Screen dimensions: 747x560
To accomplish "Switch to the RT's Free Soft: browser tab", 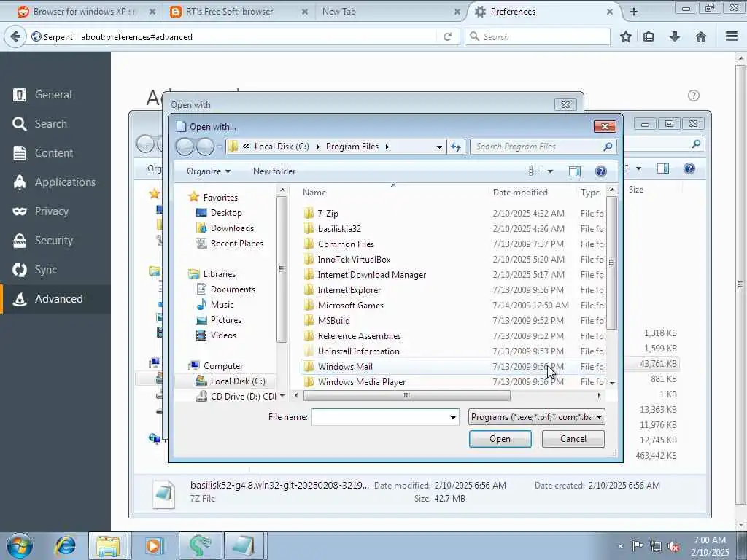I will pos(237,12).
